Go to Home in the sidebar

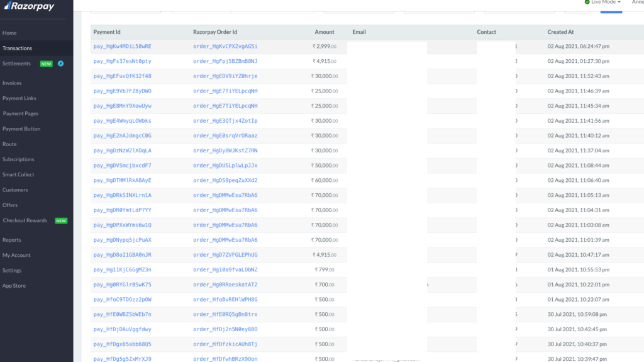point(9,33)
